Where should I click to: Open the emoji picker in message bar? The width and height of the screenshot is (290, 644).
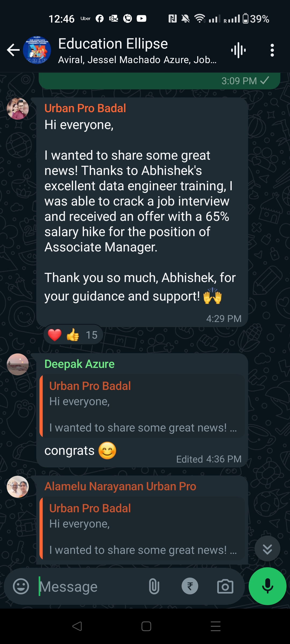pos(21,586)
